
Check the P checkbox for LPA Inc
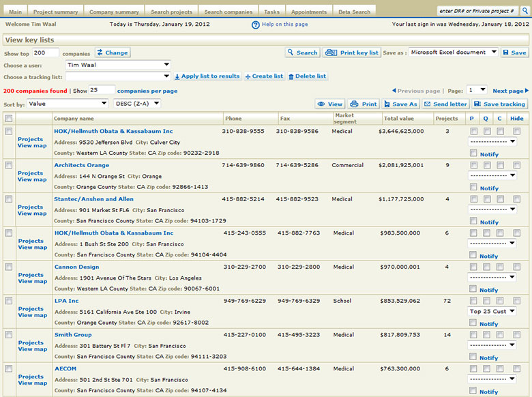pyautogui.click(x=473, y=301)
